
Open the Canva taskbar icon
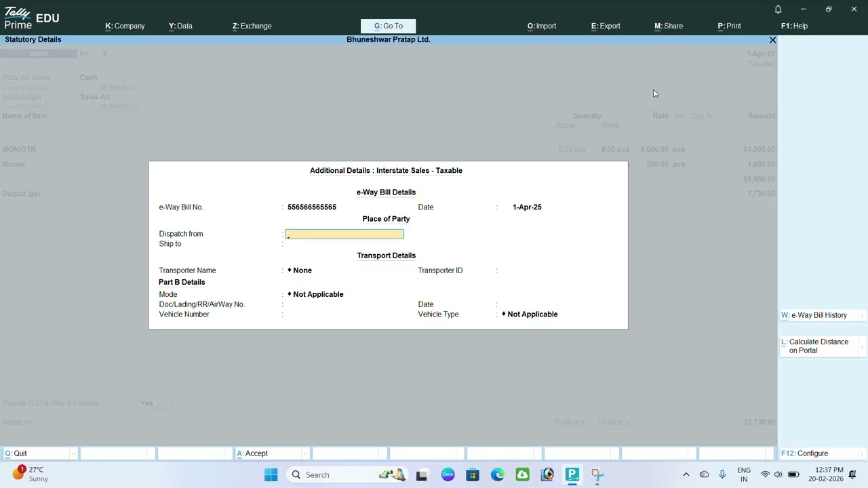448,474
